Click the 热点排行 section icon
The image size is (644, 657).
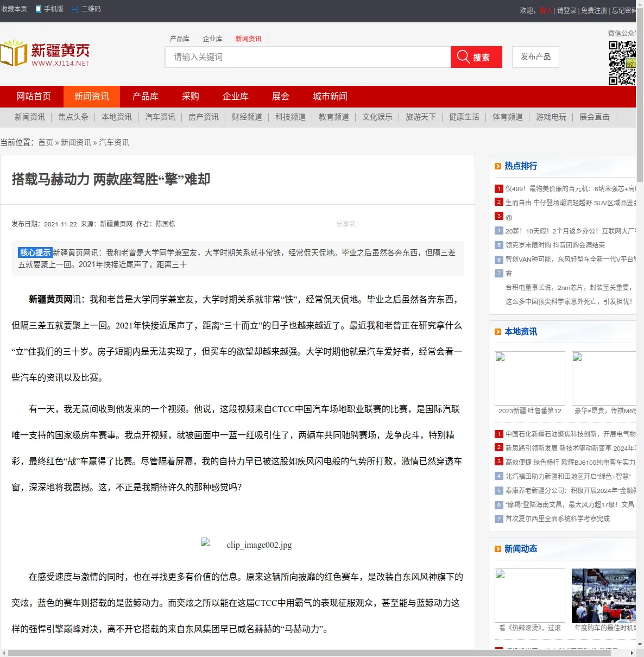tap(498, 166)
